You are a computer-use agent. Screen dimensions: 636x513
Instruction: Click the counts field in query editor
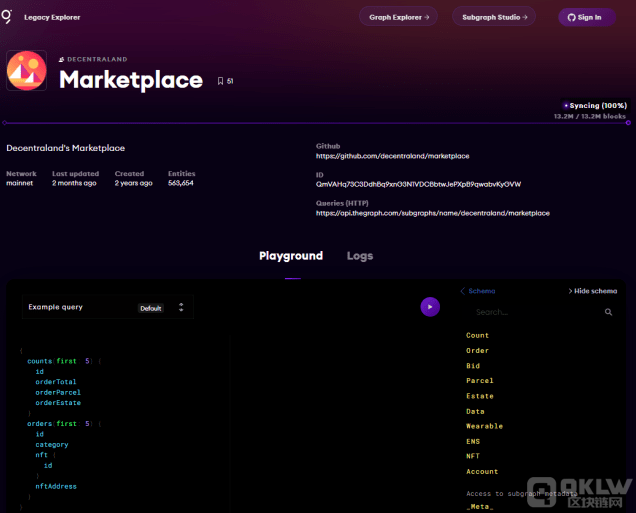click(39, 361)
